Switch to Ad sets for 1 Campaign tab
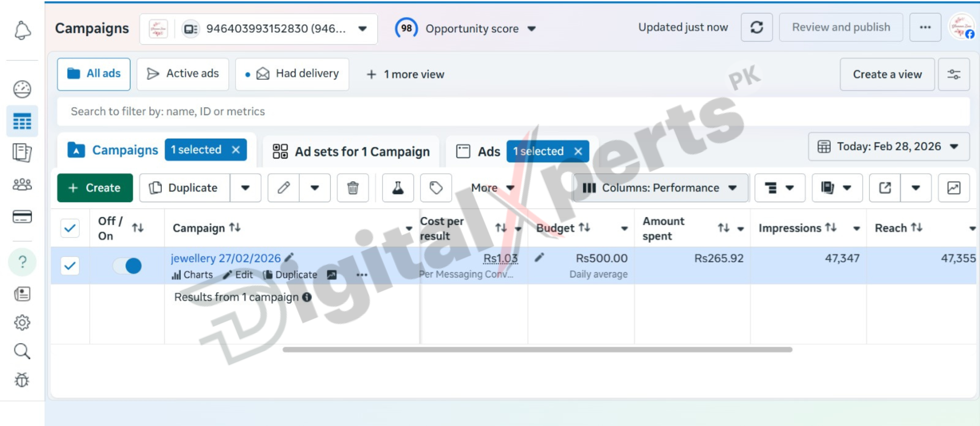This screenshot has height=426, width=980. coord(351,152)
